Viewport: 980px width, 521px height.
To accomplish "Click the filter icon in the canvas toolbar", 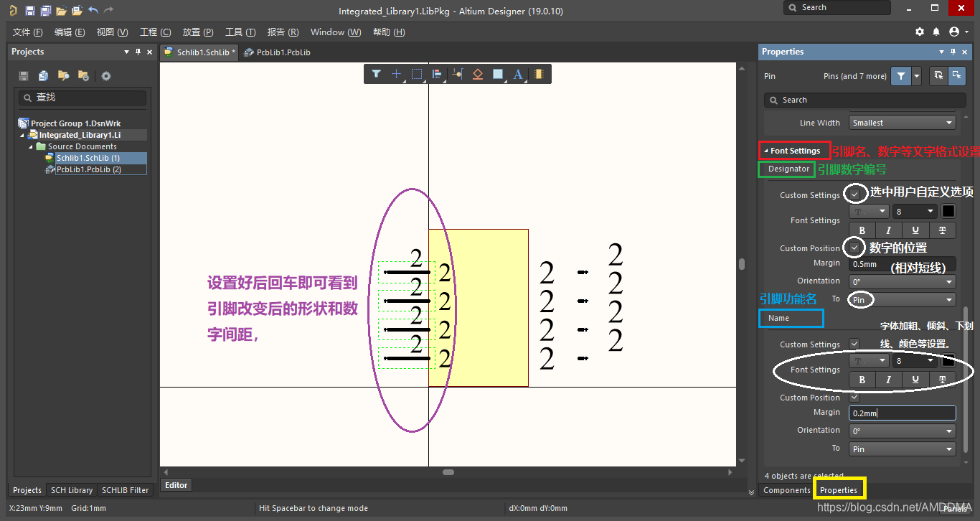I will (376, 74).
